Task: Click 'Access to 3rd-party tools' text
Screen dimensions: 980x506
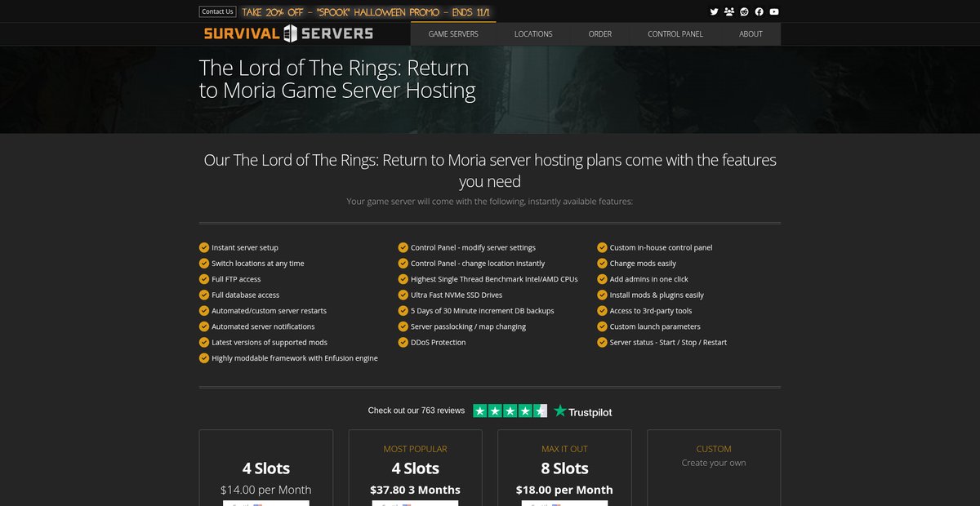Action: point(651,311)
